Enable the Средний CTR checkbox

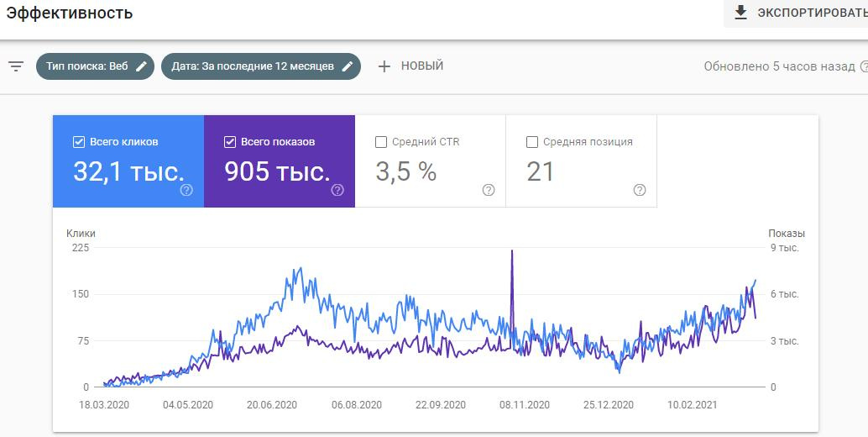381,142
